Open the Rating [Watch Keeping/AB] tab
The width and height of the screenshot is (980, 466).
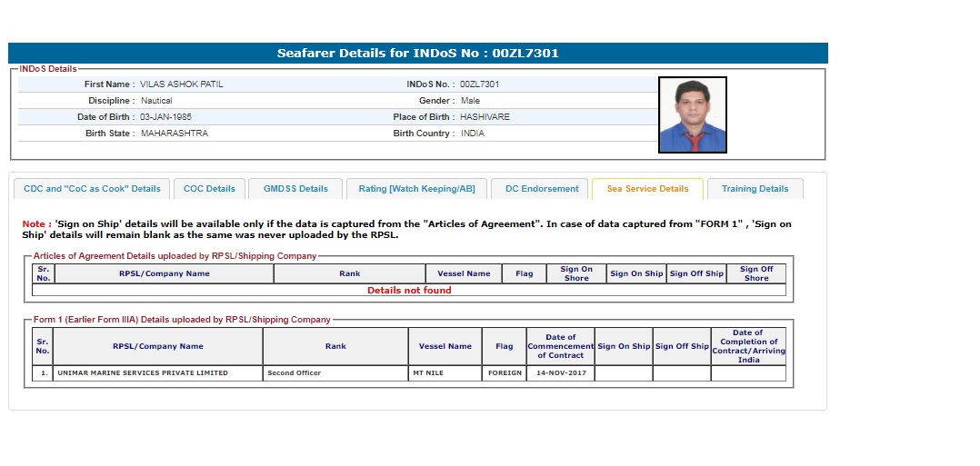coord(416,189)
